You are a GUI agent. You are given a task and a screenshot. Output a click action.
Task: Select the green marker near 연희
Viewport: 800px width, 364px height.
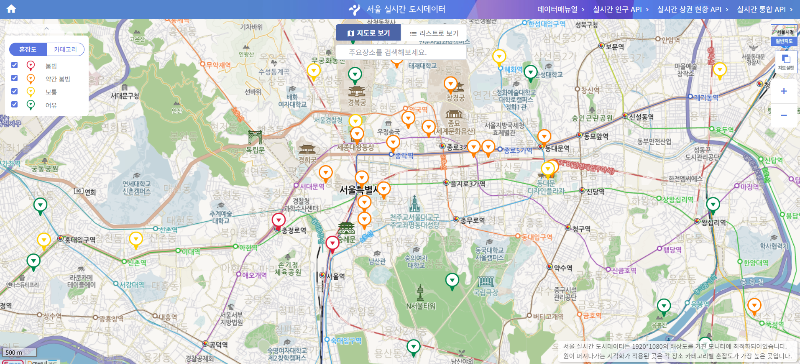(40, 206)
